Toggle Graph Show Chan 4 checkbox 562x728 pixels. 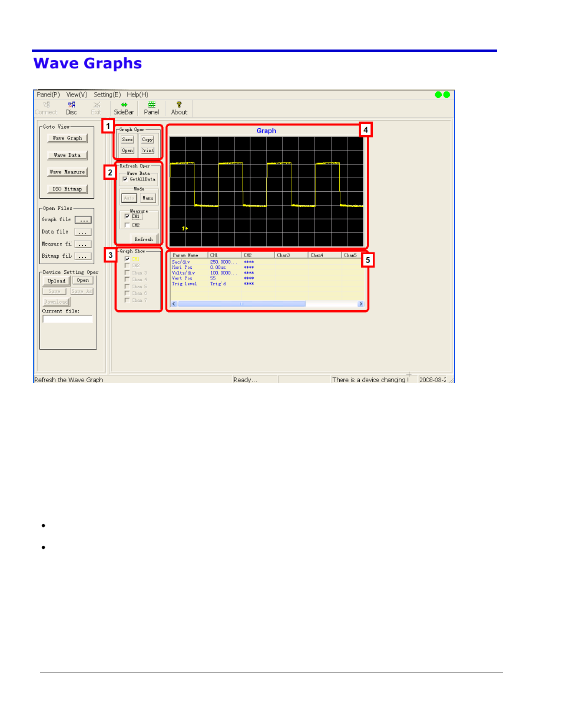127,279
